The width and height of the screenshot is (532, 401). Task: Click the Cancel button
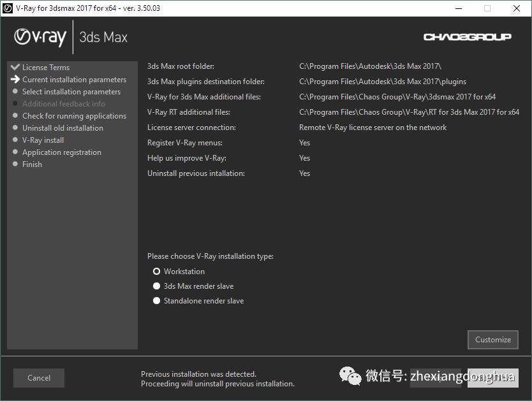[x=39, y=377]
